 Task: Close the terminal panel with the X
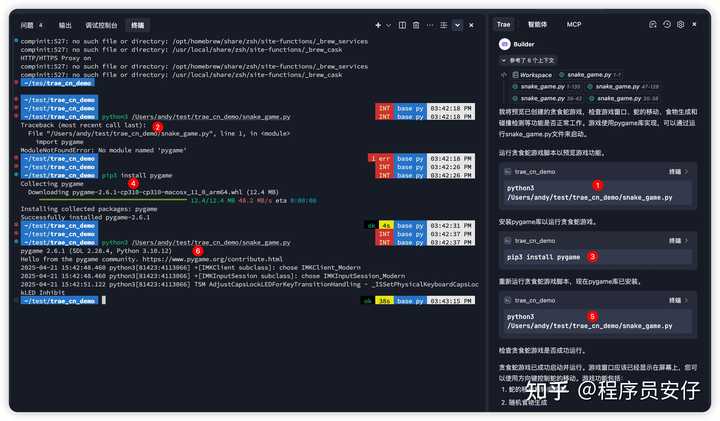(x=473, y=24)
